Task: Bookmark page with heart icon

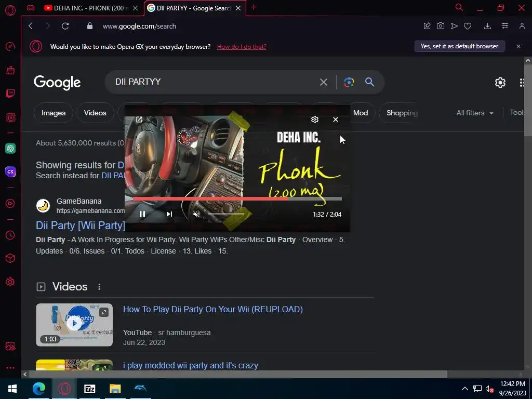Action: [468, 26]
